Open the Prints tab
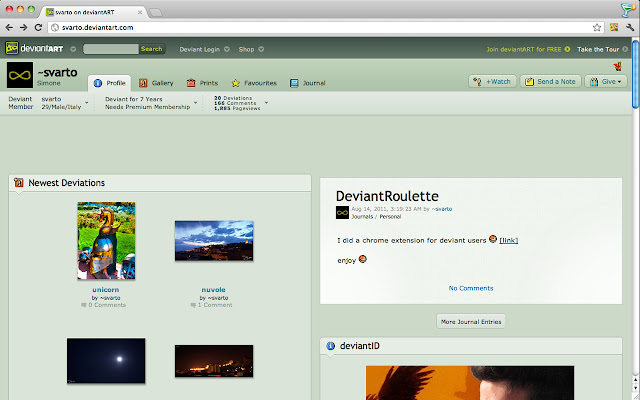The height and width of the screenshot is (400, 640). click(x=202, y=83)
